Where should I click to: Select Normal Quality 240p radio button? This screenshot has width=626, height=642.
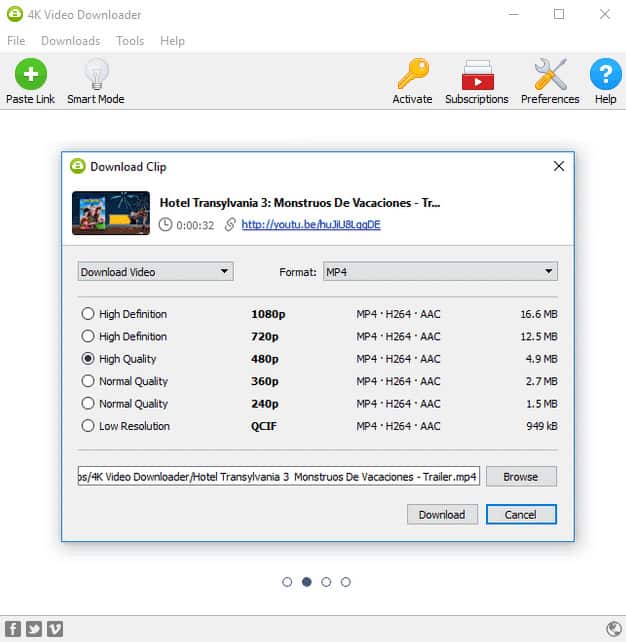pyautogui.click(x=88, y=403)
